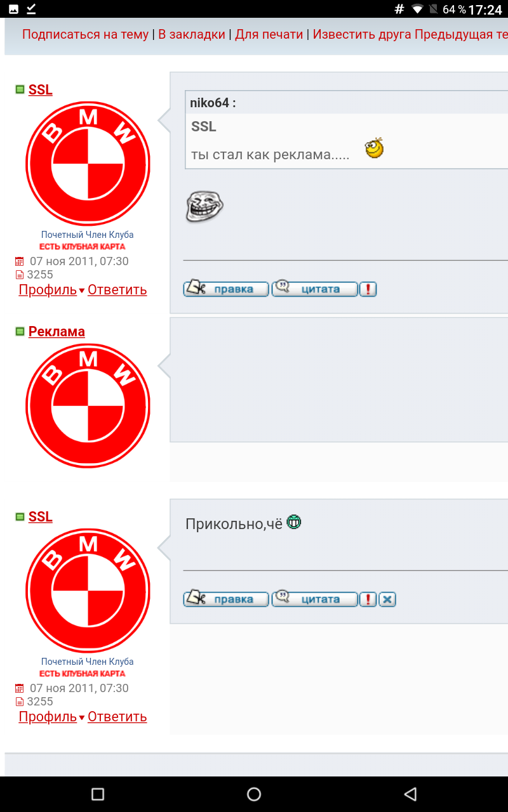Open the Реклама username link
Image resolution: width=508 pixels, height=812 pixels.
click(x=57, y=331)
